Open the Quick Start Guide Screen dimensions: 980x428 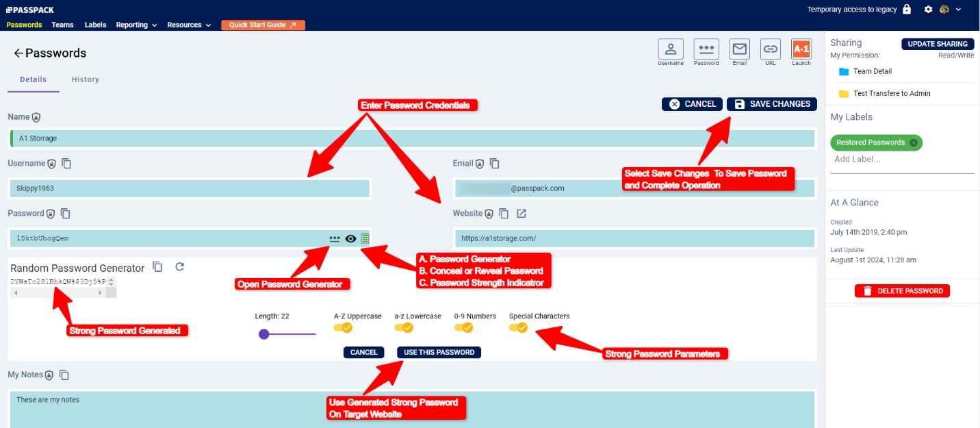(x=263, y=25)
